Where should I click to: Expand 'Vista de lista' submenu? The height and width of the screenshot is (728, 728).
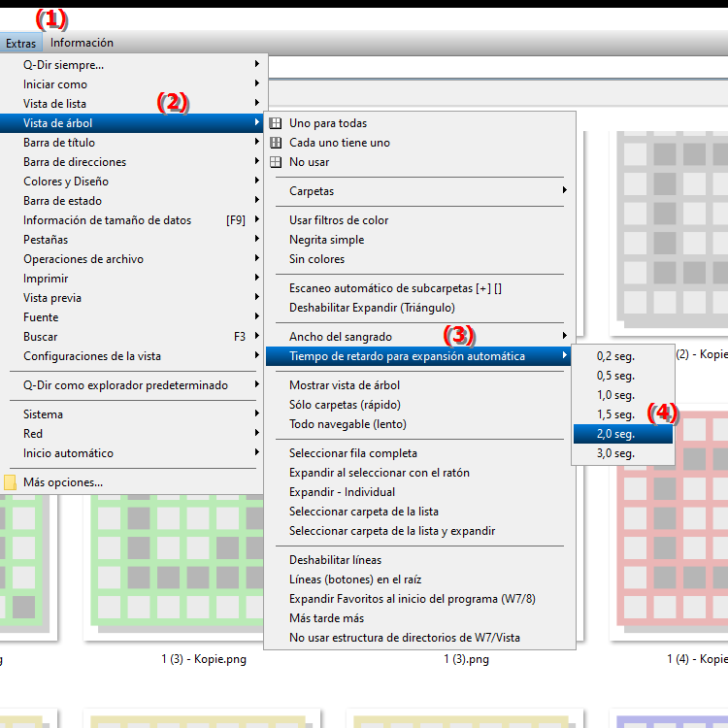pos(132,104)
